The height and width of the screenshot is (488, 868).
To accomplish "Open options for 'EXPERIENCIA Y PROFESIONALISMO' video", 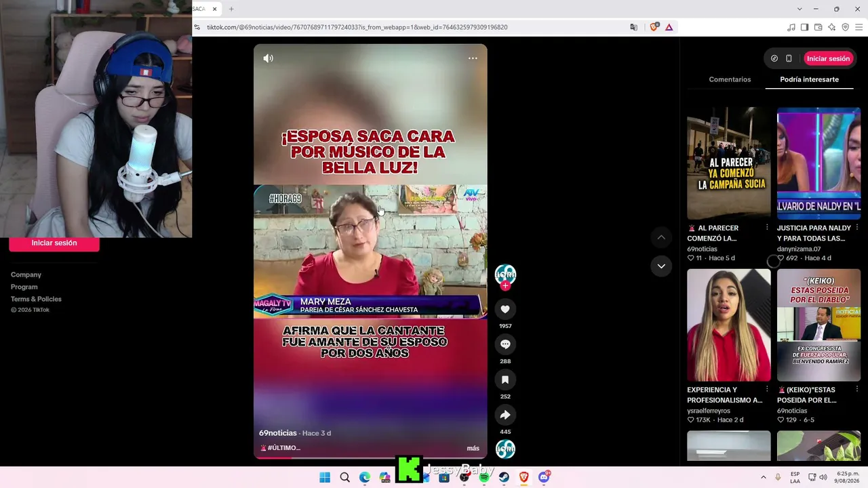I will (x=767, y=390).
